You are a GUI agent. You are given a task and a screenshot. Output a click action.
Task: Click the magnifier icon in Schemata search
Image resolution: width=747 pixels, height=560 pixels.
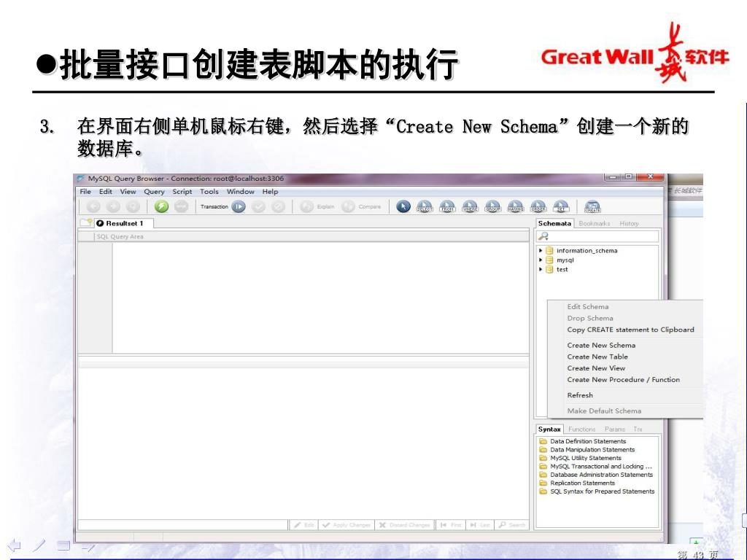click(x=543, y=236)
